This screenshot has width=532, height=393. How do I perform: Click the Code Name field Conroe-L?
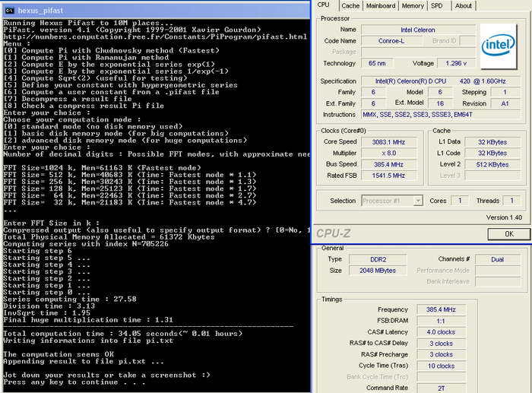[391, 41]
